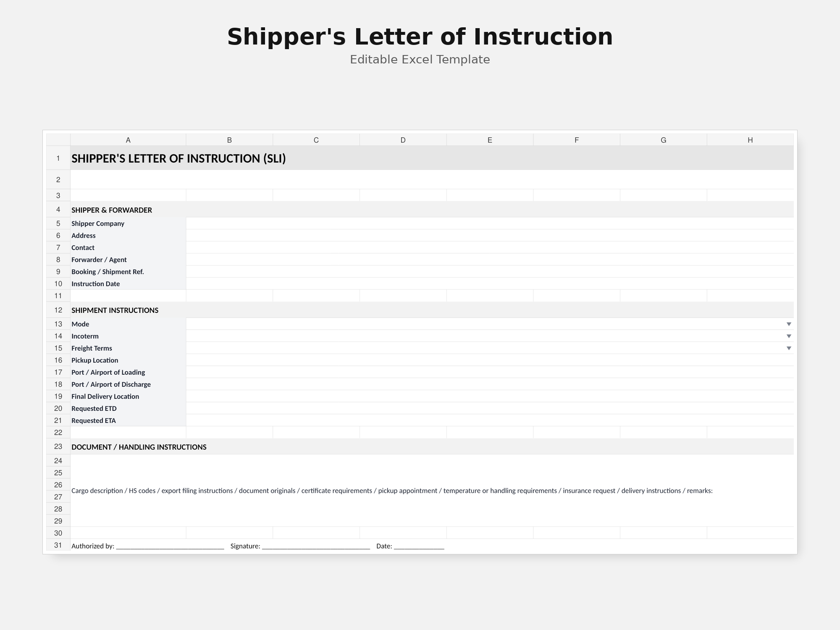Select column D header

(x=403, y=140)
